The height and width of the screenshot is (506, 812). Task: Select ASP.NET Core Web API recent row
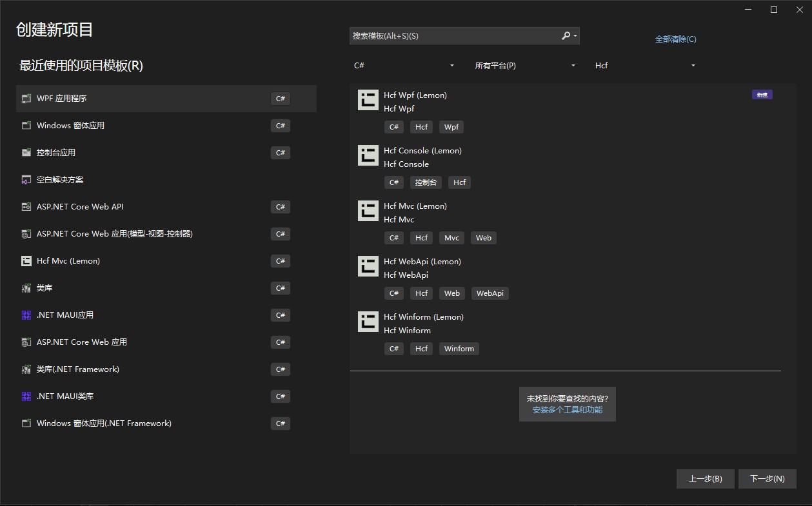pos(166,207)
